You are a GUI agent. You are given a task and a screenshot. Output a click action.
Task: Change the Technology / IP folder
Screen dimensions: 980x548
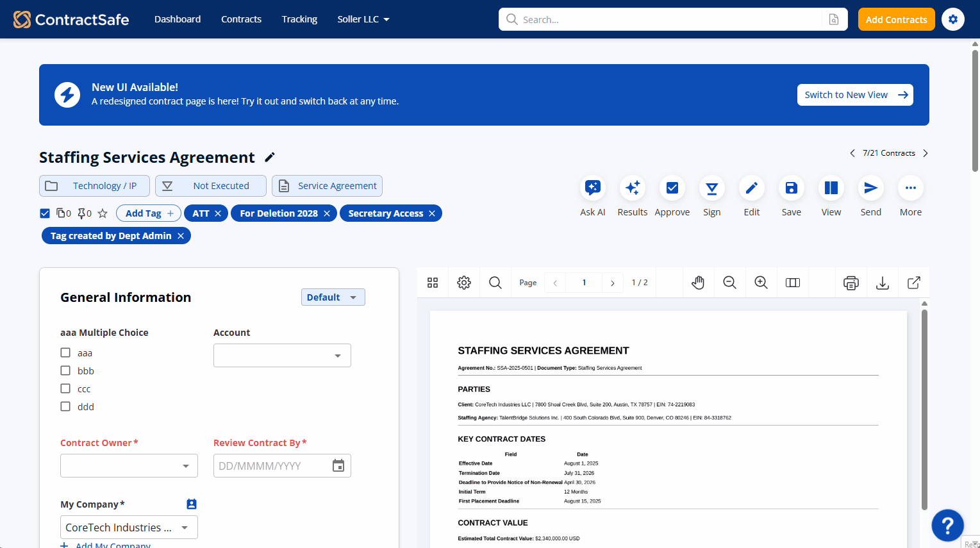pos(94,186)
